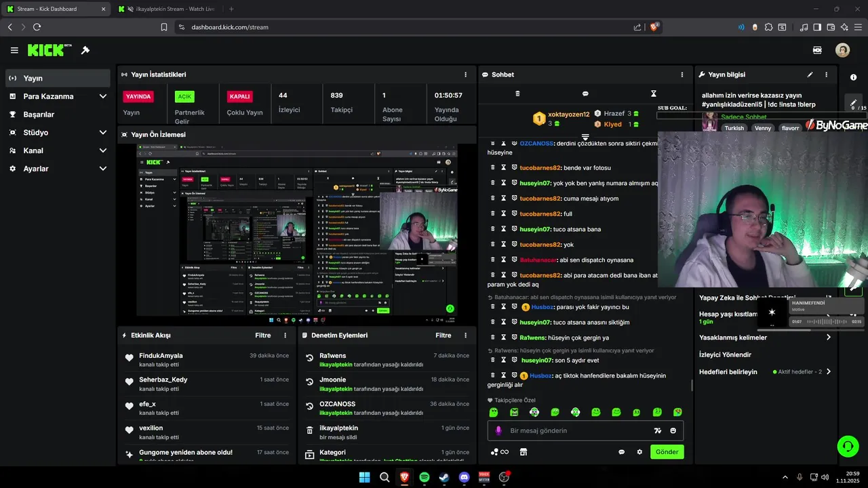
Task: Expand the Ayarlar sidebar section
Action: click(x=103, y=169)
